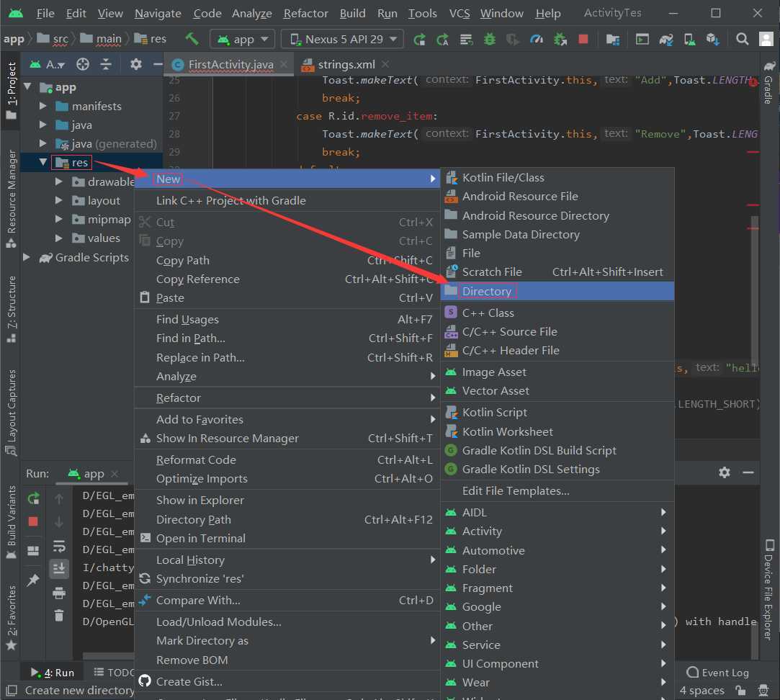Collapse the res folder

[x=42, y=162]
